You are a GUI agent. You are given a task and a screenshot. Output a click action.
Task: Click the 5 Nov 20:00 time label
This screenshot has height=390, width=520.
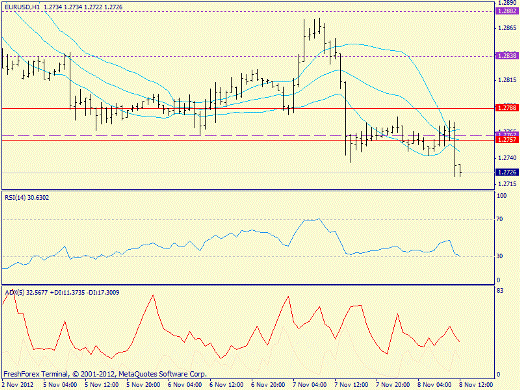click(143, 385)
